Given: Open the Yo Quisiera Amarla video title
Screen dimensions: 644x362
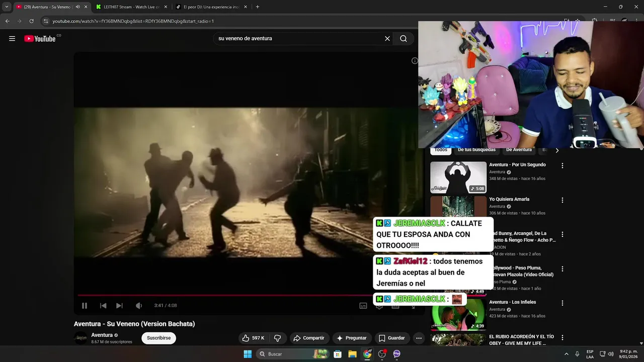Looking at the screenshot, I should coord(509,199).
